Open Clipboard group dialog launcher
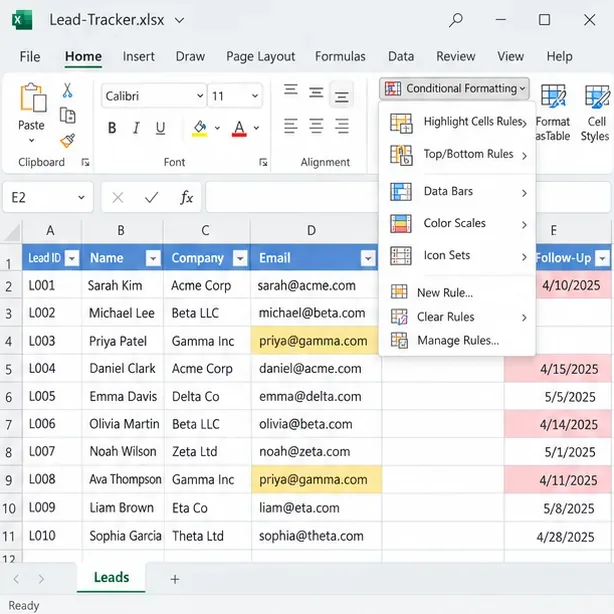614x614 pixels. [85, 162]
